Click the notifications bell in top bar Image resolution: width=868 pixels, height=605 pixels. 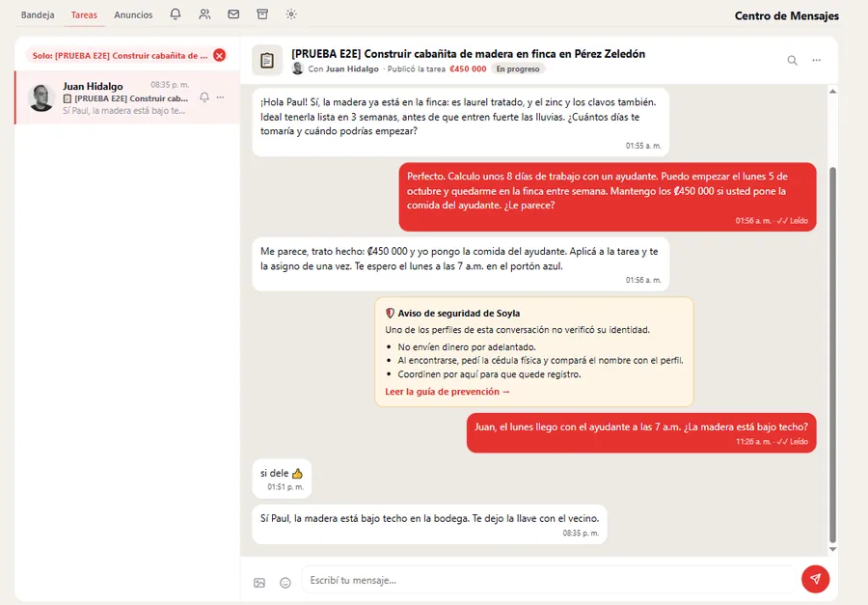[x=176, y=14]
